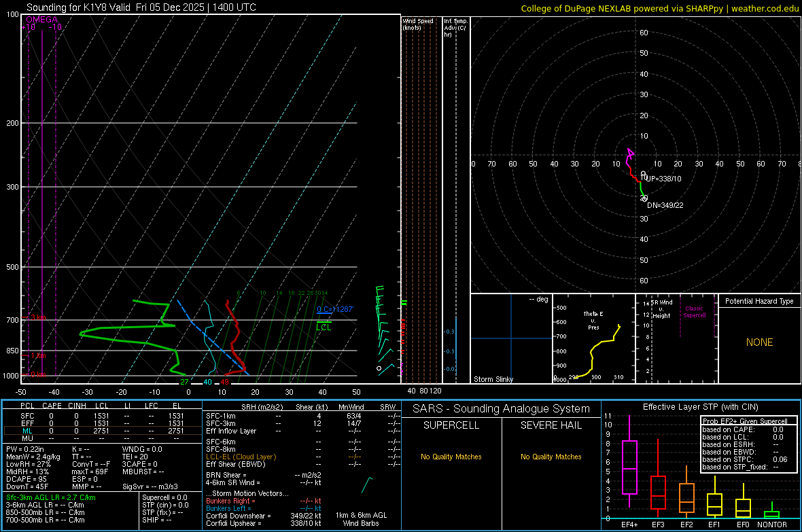Click No Quality Matches under SEVERE HAIL
This screenshot has width=802, height=532.
[x=551, y=457]
